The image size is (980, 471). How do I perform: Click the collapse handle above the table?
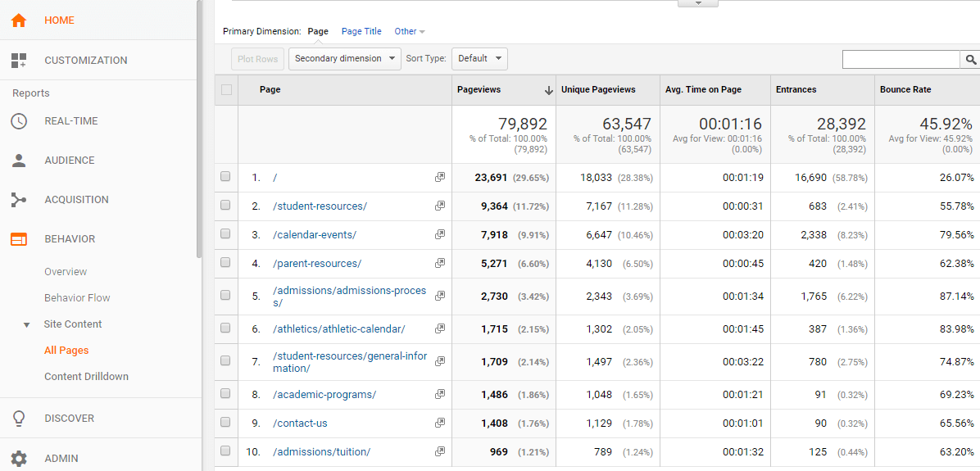pyautogui.click(x=698, y=3)
